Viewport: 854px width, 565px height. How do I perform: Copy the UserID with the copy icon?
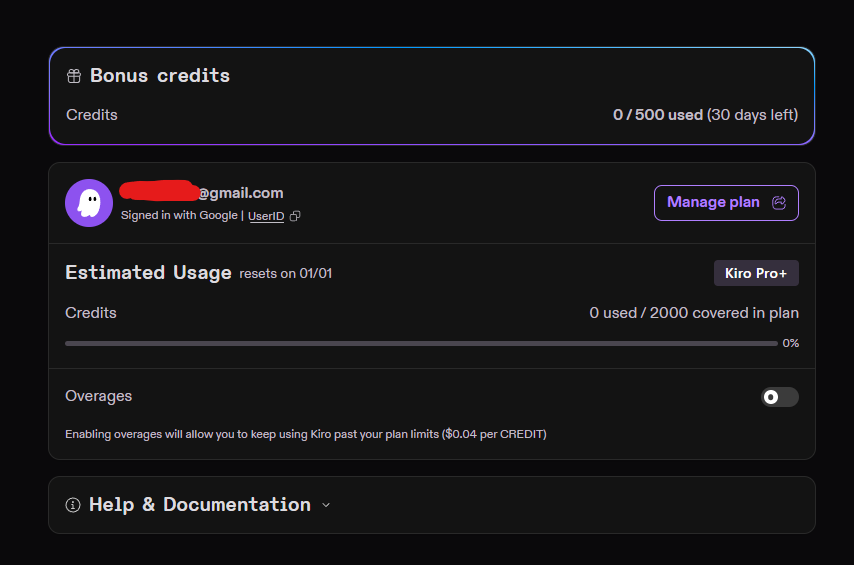click(x=295, y=216)
